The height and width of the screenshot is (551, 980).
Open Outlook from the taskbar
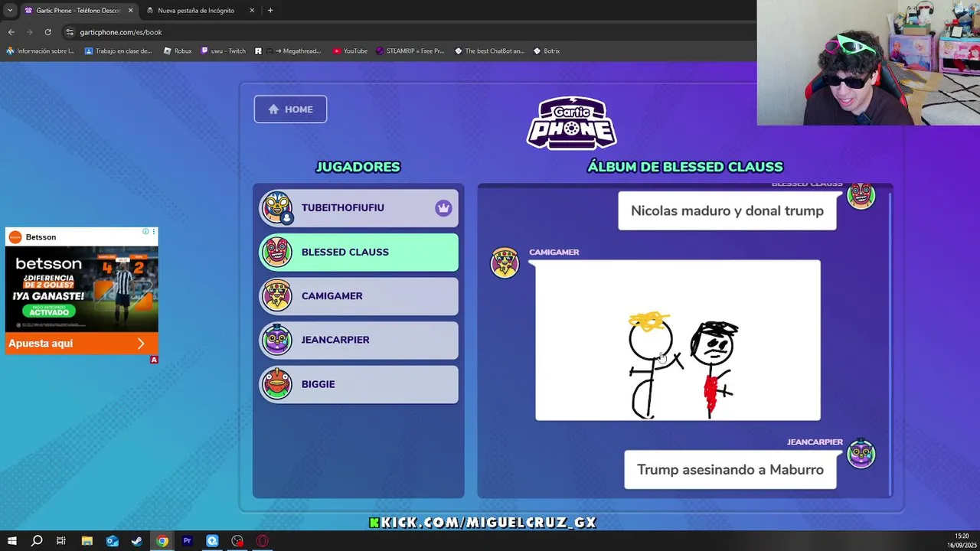(x=112, y=541)
